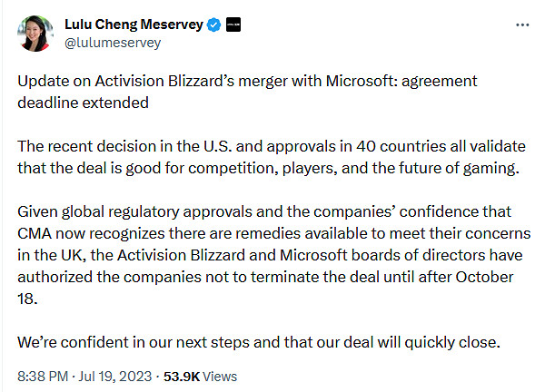Open the three-dot more options menu

520,25
